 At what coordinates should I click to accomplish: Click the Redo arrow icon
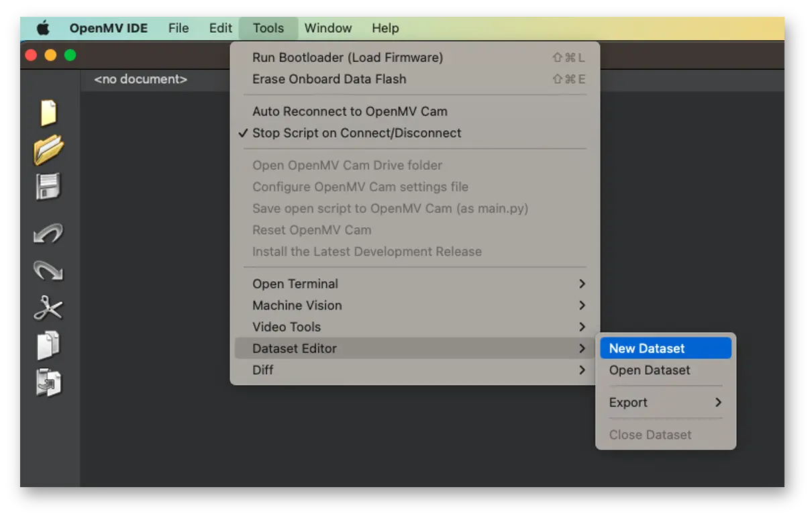[x=48, y=270]
